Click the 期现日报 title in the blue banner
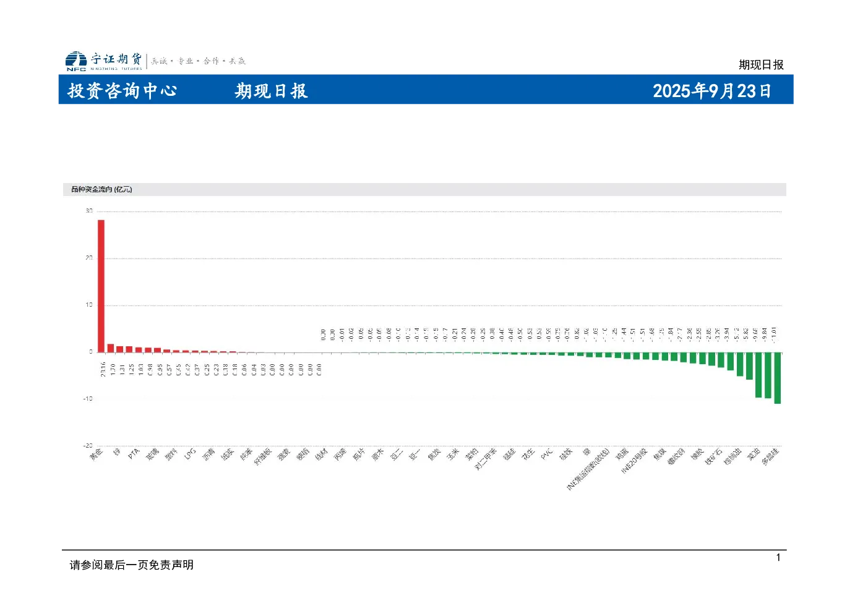868x614 pixels. click(271, 91)
